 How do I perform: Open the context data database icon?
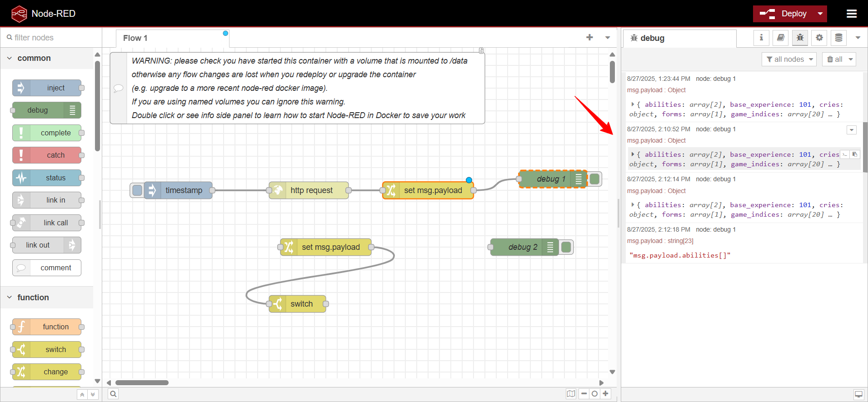tap(839, 38)
